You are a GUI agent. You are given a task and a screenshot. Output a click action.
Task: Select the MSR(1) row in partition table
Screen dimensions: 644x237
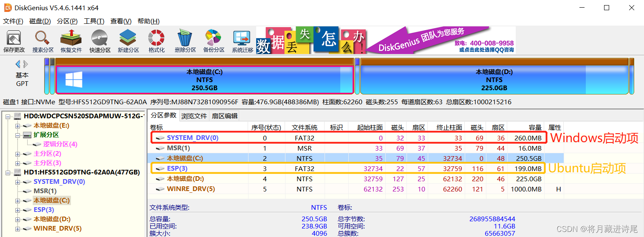click(356, 148)
